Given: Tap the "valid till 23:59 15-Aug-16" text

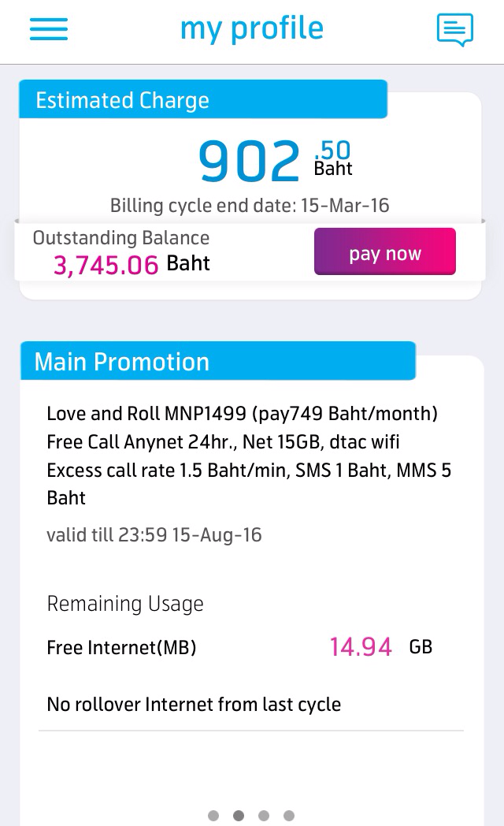Looking at the screenshot, I should [x=154, y=535].
